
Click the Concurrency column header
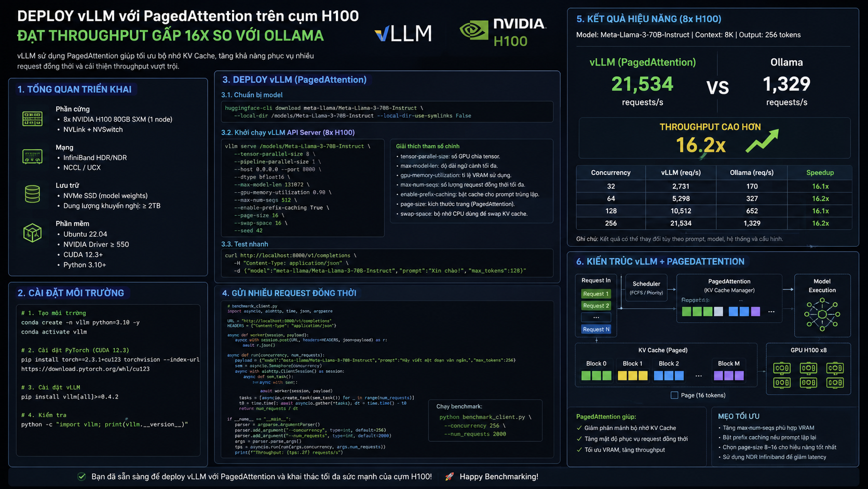click(611, 173)
